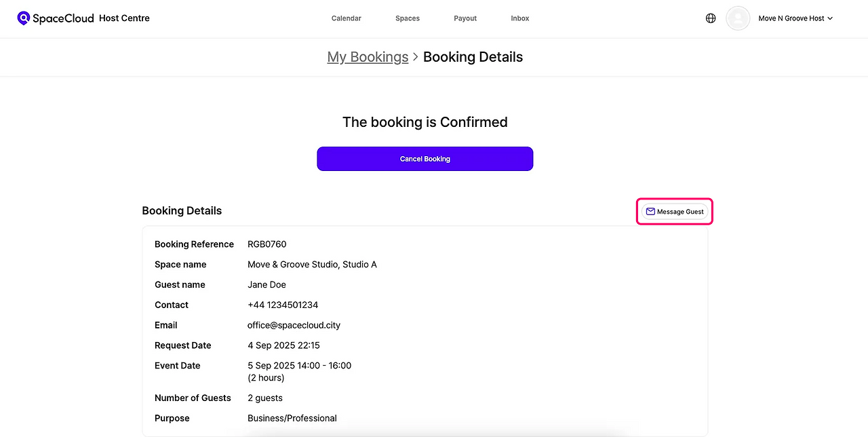Open the Payout menu
This screenshot has height=437, width=868.
click(465, 18)
